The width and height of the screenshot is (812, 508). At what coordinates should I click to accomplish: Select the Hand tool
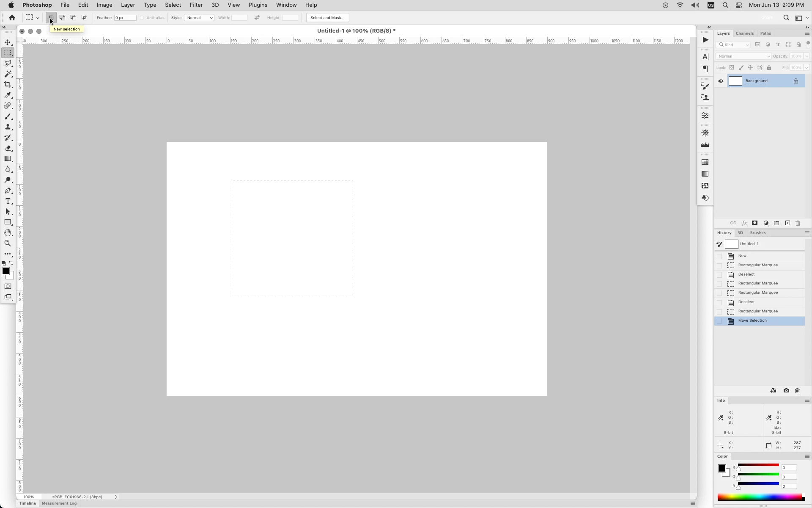coord(8,233)
